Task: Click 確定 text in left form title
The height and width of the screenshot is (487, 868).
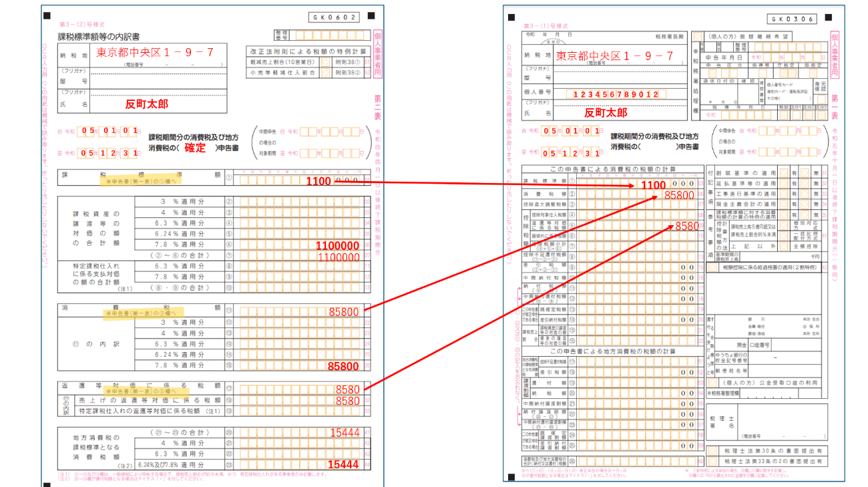Action: 194,147
